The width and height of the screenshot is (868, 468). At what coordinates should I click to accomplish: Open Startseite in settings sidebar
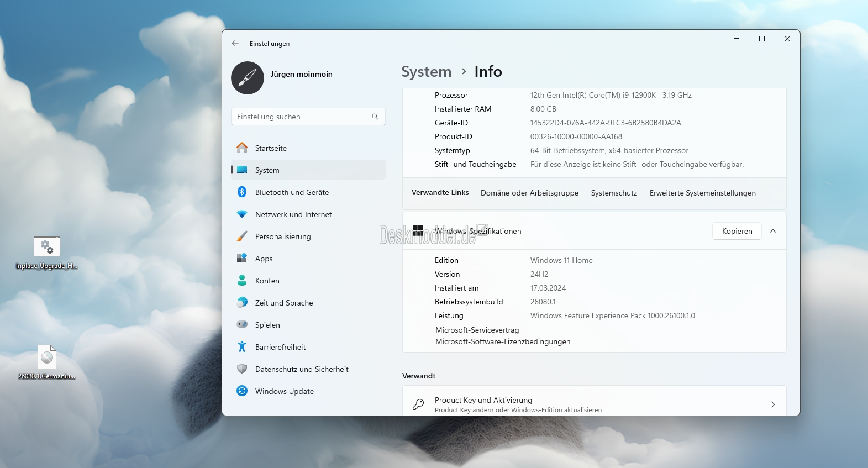tap(308, 148)
